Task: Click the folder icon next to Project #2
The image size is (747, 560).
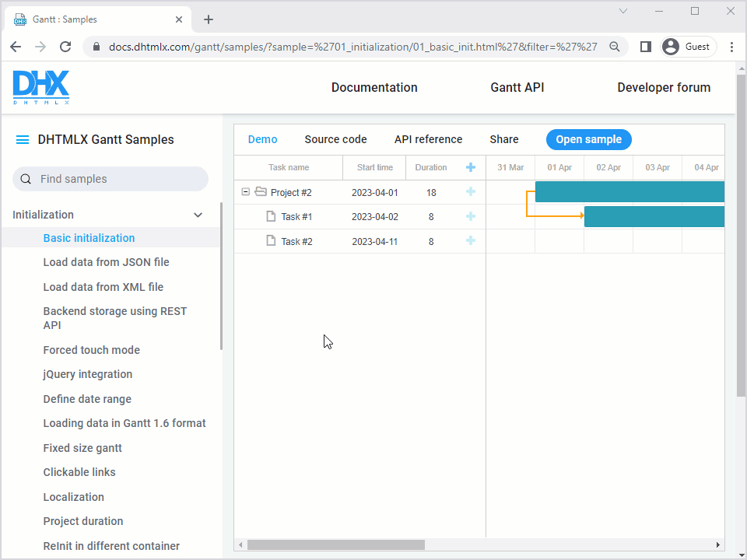Action: coord(259,192)
